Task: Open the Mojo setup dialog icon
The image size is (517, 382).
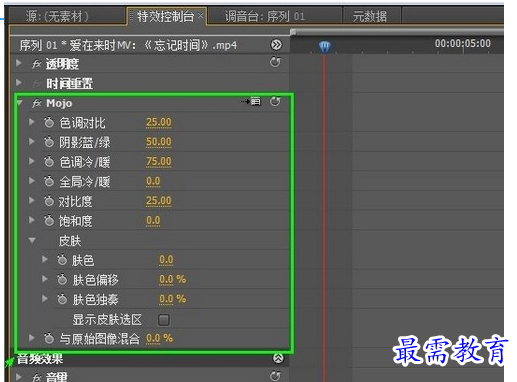Action: point(251,101)
